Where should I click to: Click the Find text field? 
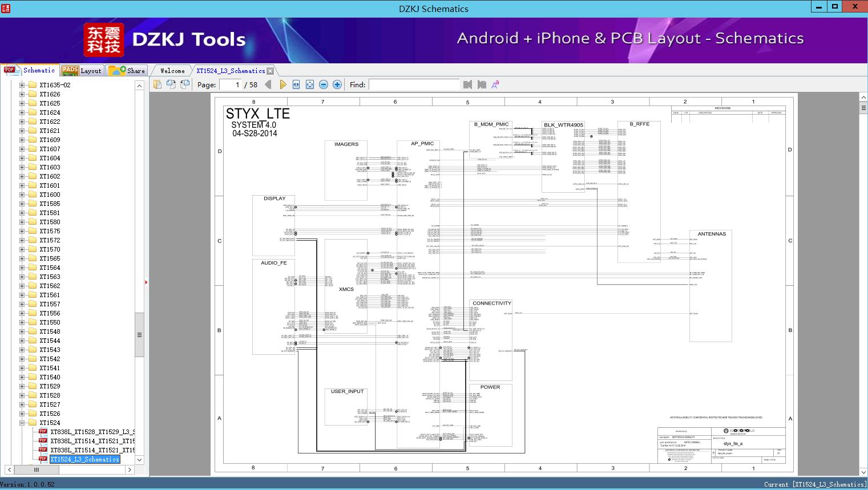414,84
